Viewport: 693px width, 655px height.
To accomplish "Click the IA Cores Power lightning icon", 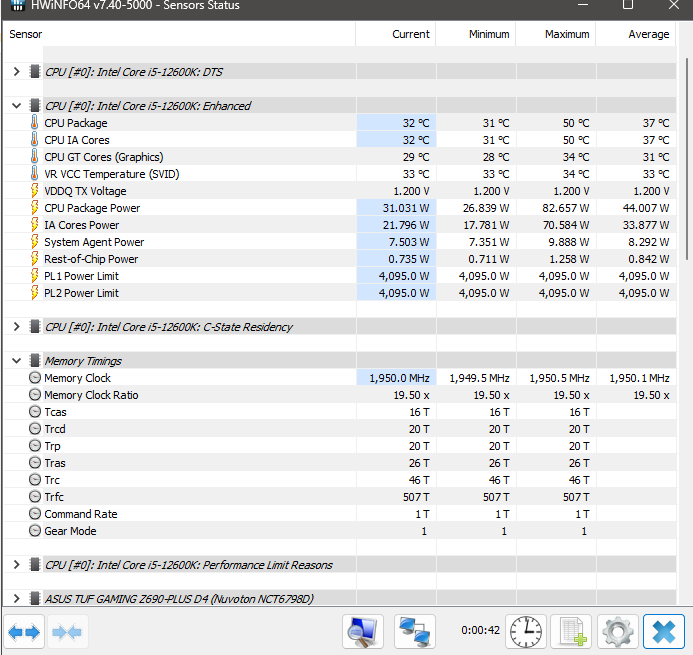I will (34, 225).
